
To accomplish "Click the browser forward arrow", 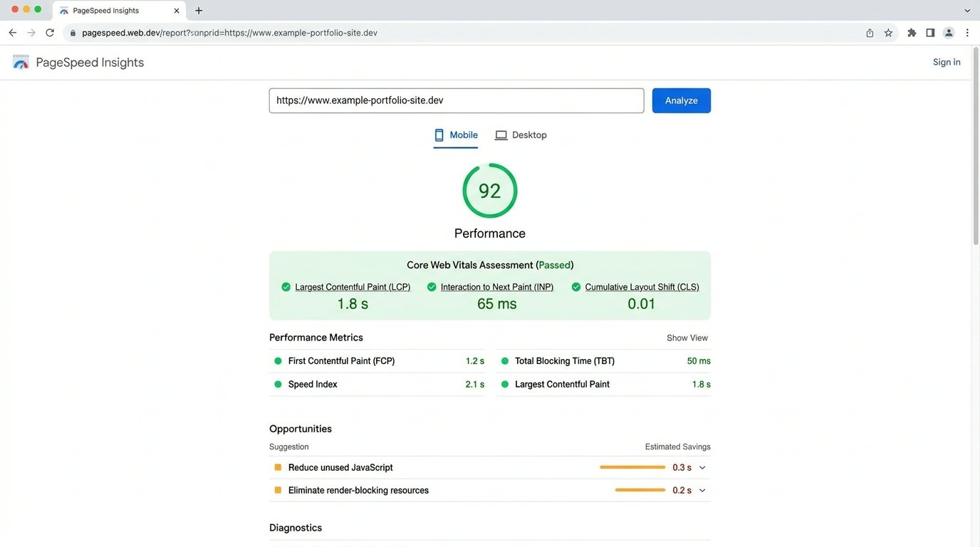I will pos(31,33).
